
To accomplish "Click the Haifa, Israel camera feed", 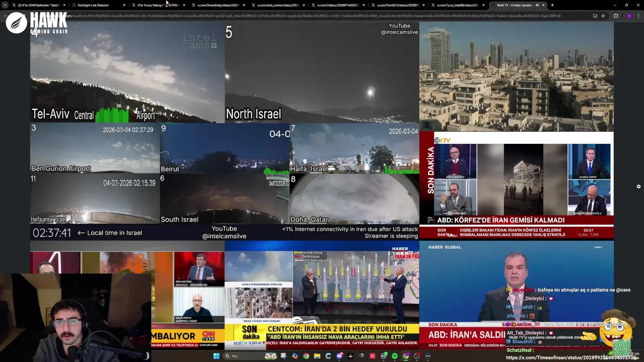I will point(354,148).
